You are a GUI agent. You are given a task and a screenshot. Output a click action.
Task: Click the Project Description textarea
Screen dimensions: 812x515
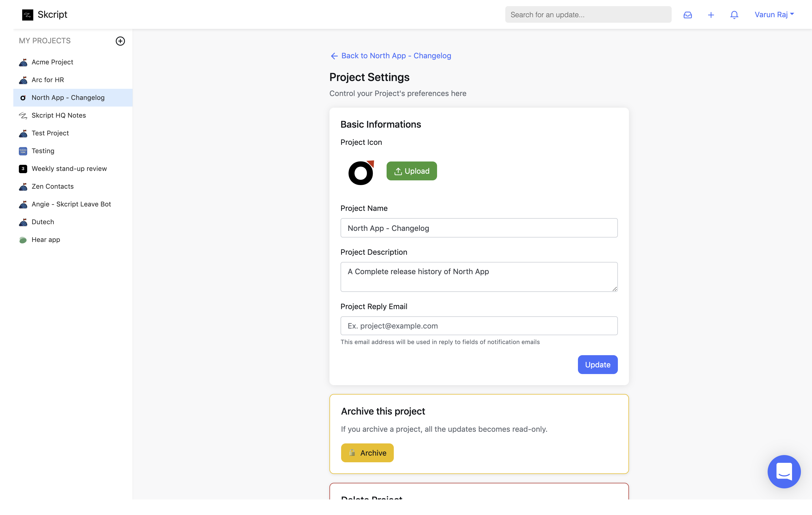point(479,277)
